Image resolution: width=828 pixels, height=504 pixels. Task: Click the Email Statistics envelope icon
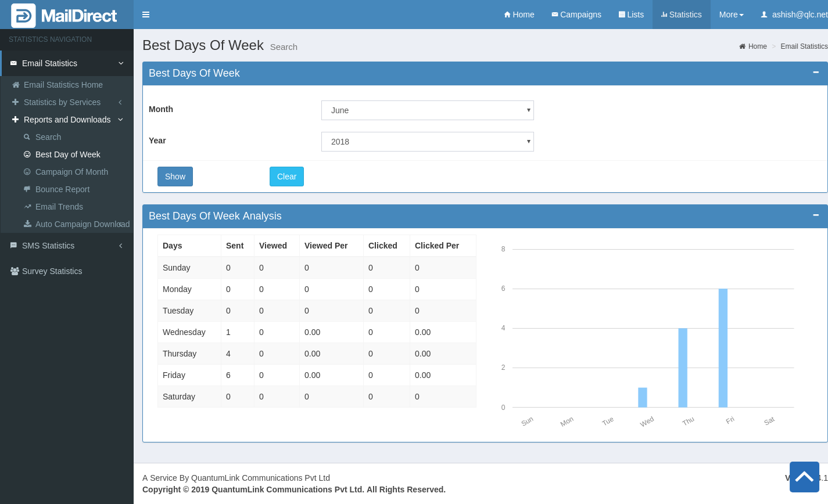pyautogui.click(x=13, y=63)
